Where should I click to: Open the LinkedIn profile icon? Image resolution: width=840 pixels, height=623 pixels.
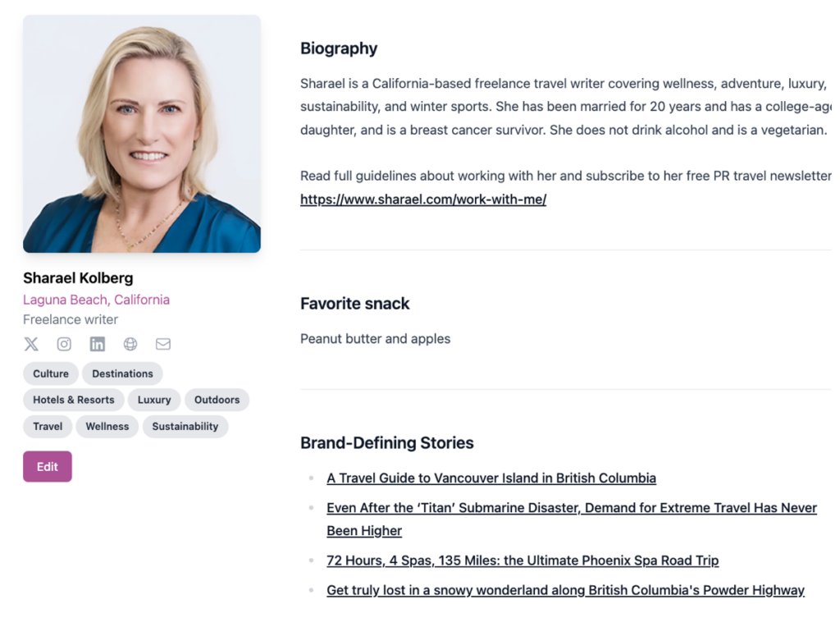[x=98, y=344]
